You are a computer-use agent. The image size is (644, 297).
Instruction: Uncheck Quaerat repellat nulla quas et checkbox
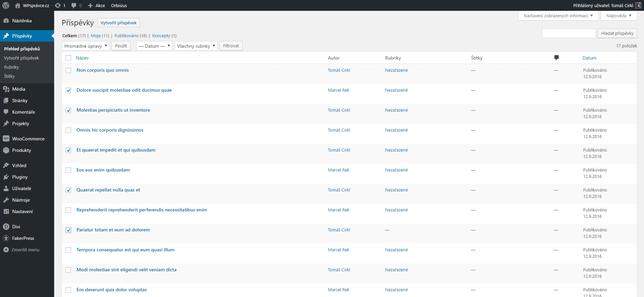pos(68,190)
